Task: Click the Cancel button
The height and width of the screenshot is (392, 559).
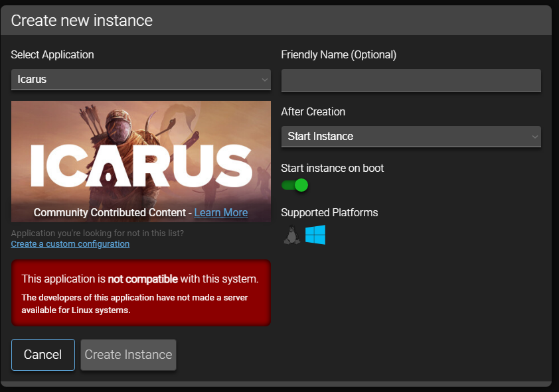Action: (42, 354)
